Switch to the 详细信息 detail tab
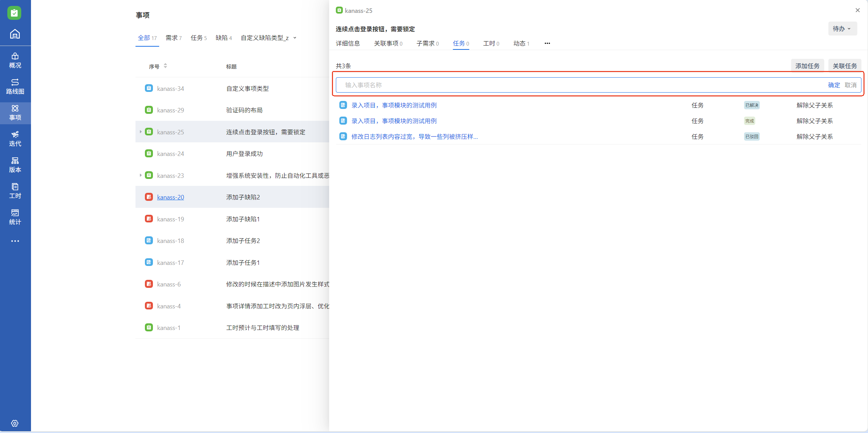 click(x=348, y=43)
